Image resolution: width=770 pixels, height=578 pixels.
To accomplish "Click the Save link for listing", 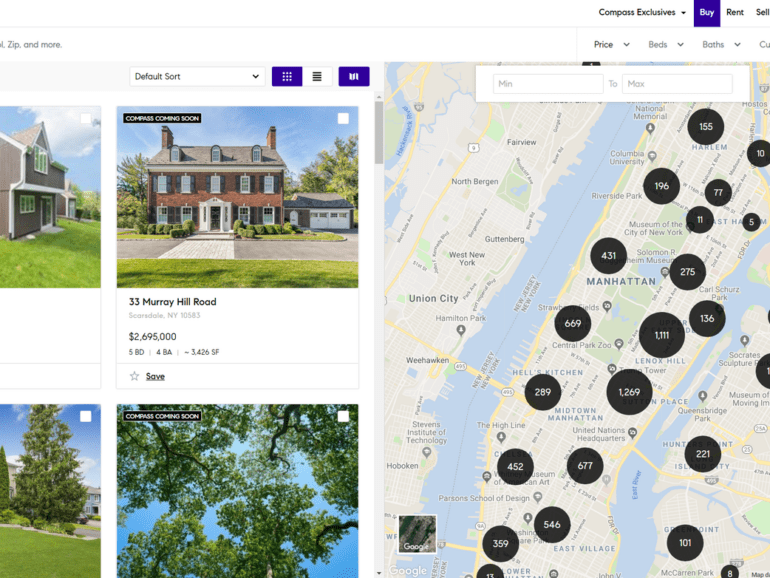I will point(155,376).
